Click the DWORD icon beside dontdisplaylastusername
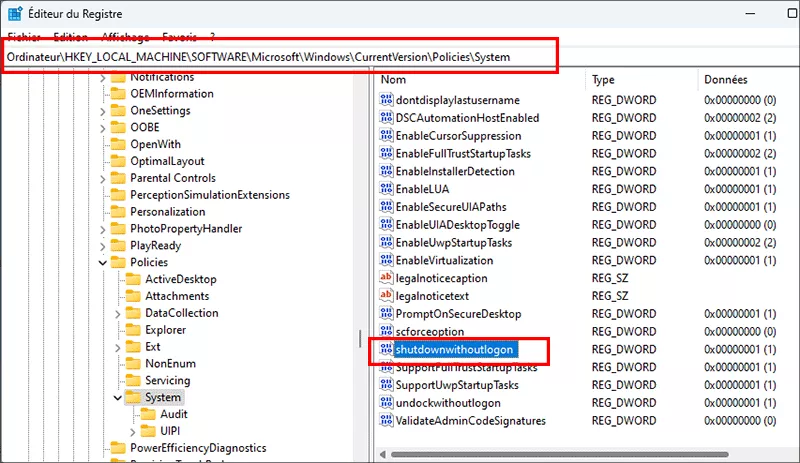Viewport: 800px width, 463px height. coord(387,100)
